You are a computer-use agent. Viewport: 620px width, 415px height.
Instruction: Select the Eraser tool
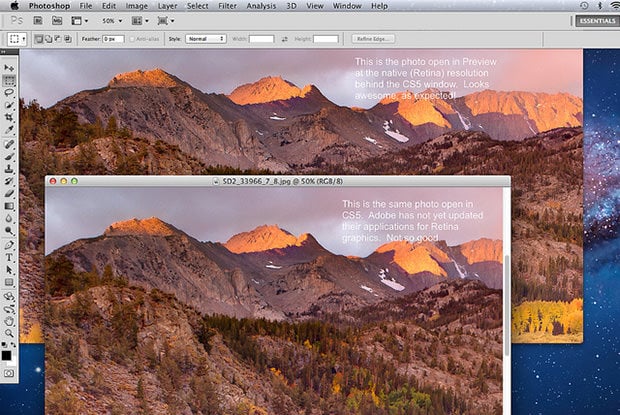tap(9, 193)
